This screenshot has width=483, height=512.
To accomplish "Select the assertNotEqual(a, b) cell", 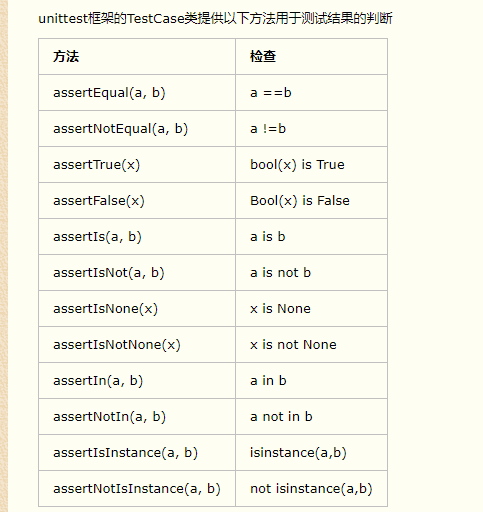I will point(137,129).
